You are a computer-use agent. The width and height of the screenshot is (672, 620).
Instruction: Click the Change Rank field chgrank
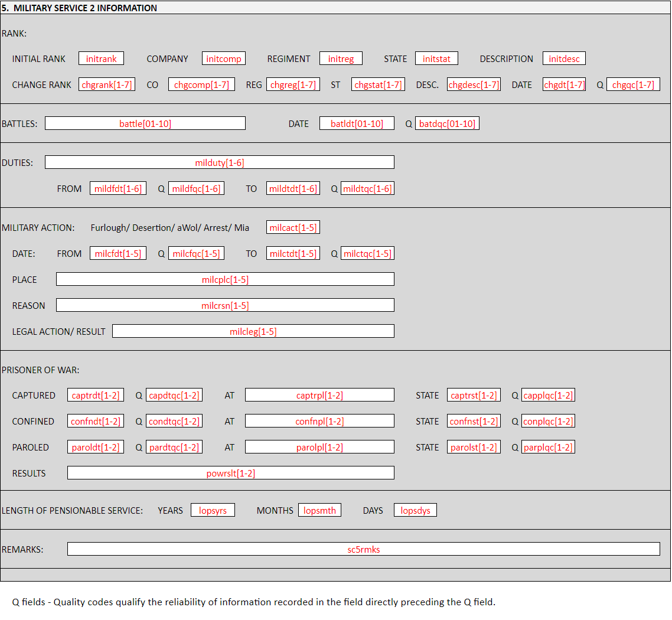pyautogui.click(x=107, y=84)
